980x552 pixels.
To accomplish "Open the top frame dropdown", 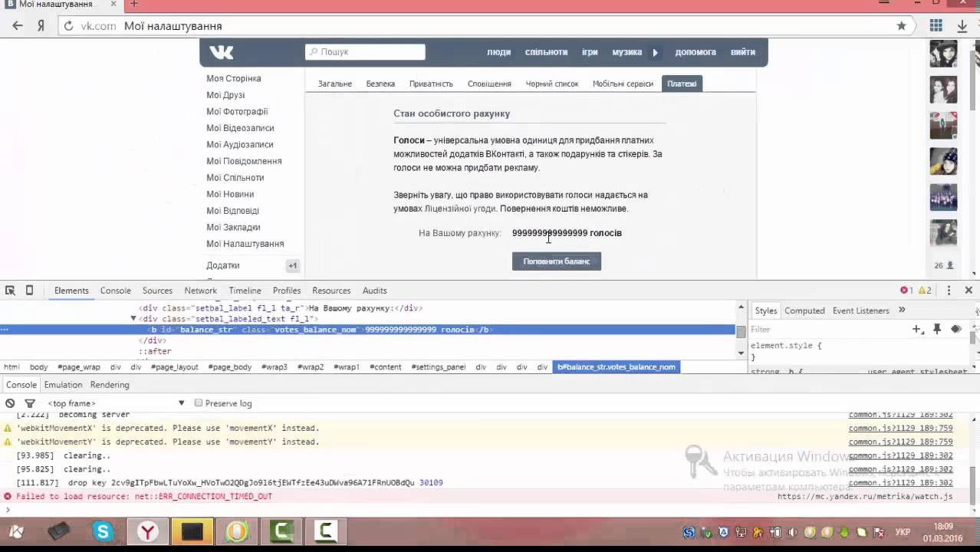I will click(116, 403).
